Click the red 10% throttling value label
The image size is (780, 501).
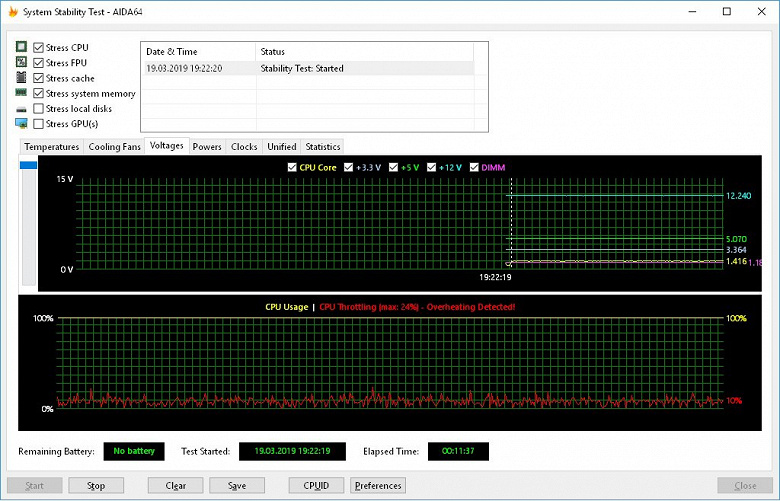coord(734,401)
